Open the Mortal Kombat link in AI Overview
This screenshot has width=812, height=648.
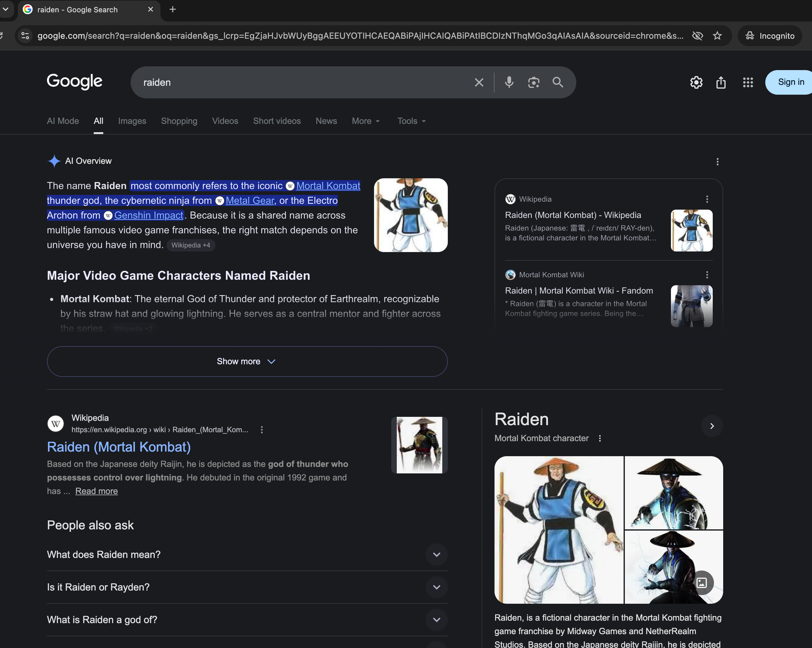tap(328, 186)
